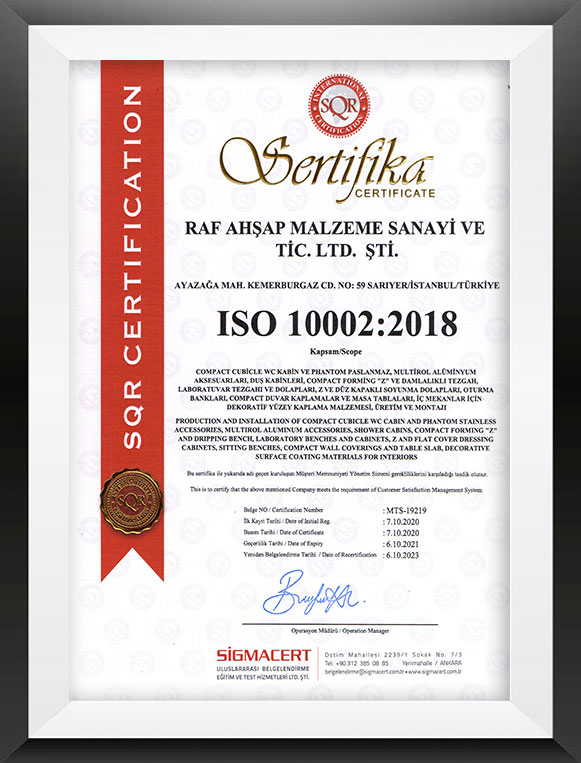Click the Date of Expiry value 6.10.2021
This screenshot has height=763, width=581.
(401, 544)
